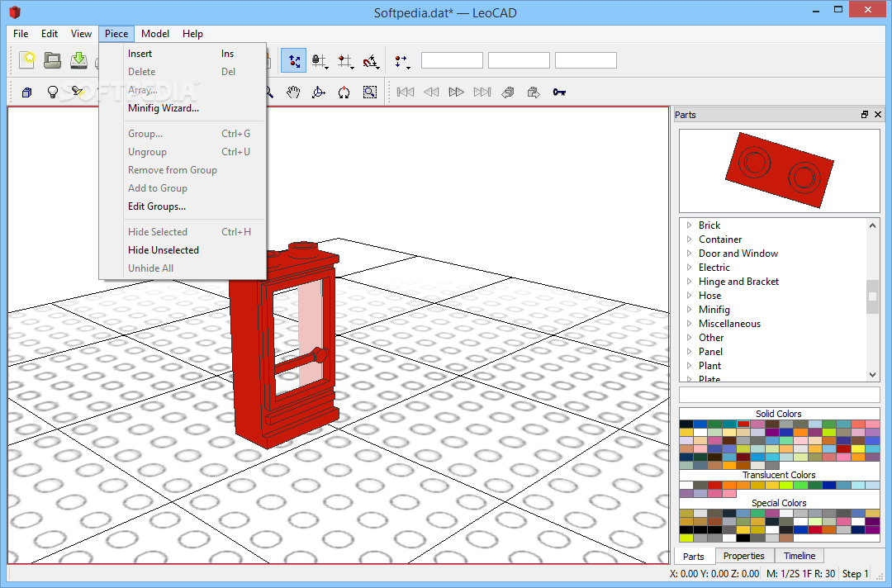The image size is (892, 588).
Task: Expand the Hinge and Bracket category
Action: click(690, 282)
